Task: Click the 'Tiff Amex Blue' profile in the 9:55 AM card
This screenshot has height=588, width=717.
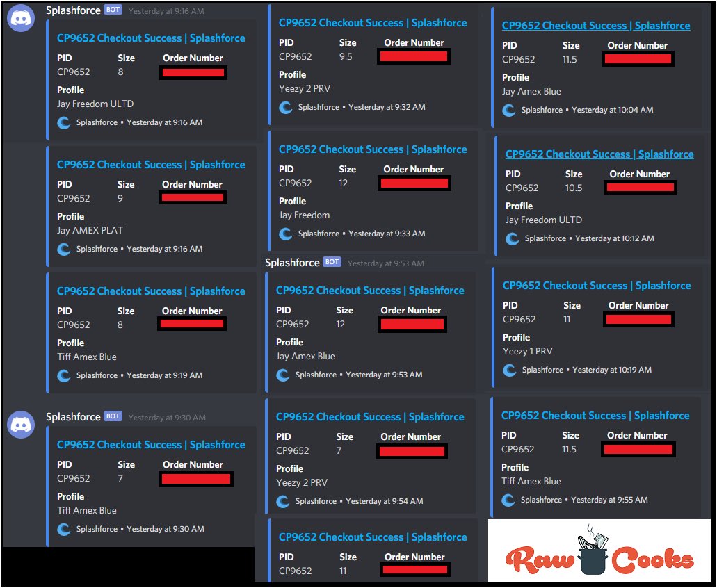Action: 531,481
